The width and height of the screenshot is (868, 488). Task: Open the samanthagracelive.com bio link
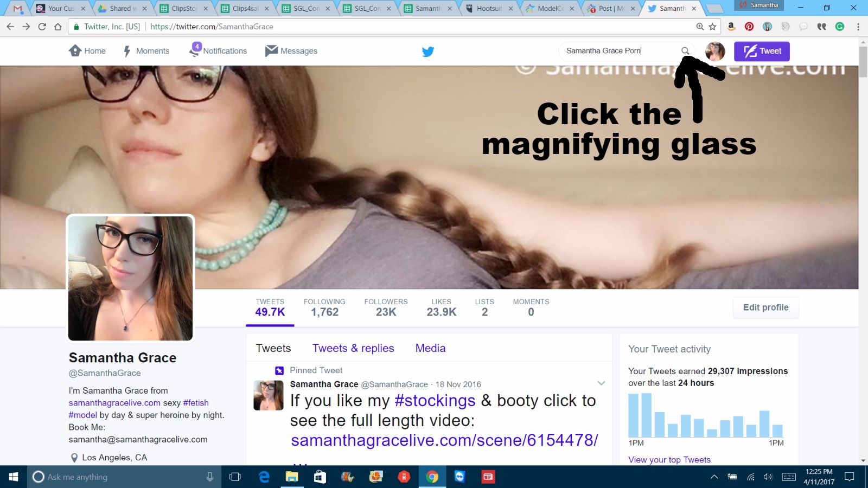click(x=114, y=403)
